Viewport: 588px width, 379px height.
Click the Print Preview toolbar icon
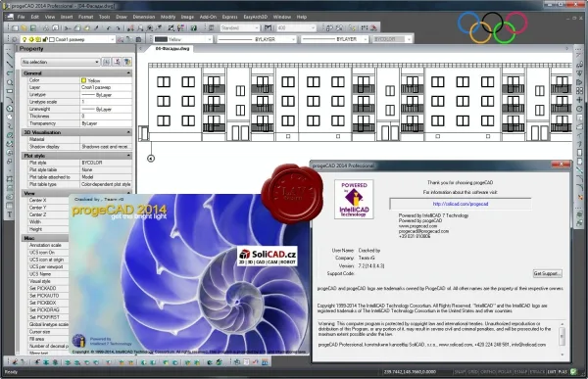55,28
